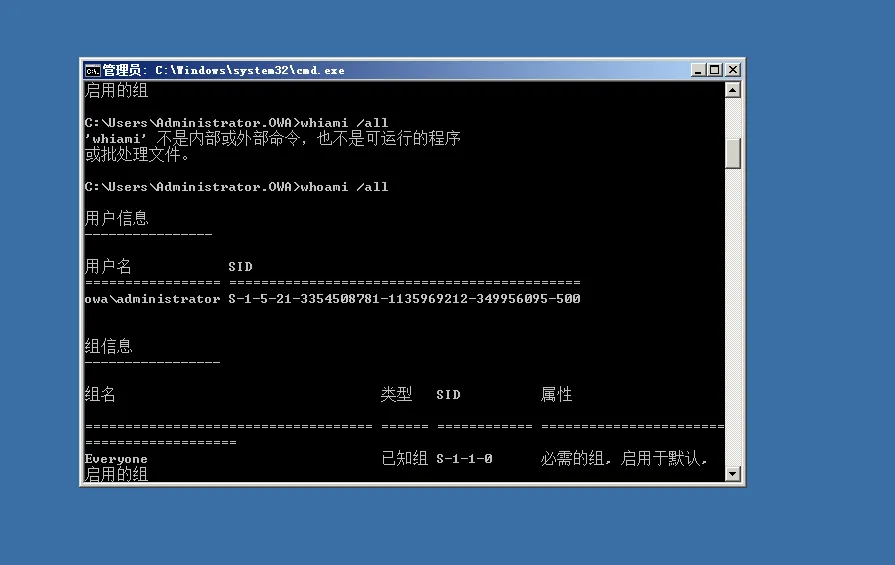The width and height of the screenshot is (895, 565).
Task: Click the administrator SID ending in 500
Action: 404,299
